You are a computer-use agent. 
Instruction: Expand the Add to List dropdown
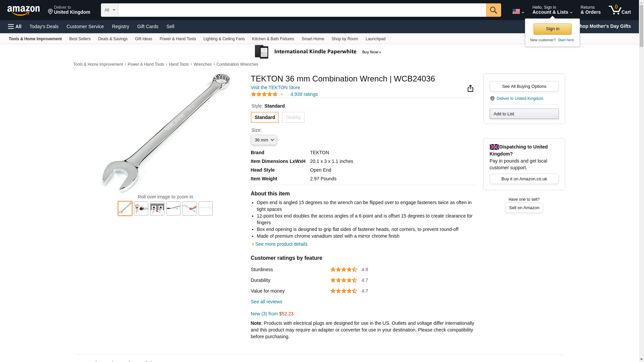coord(524,114)
